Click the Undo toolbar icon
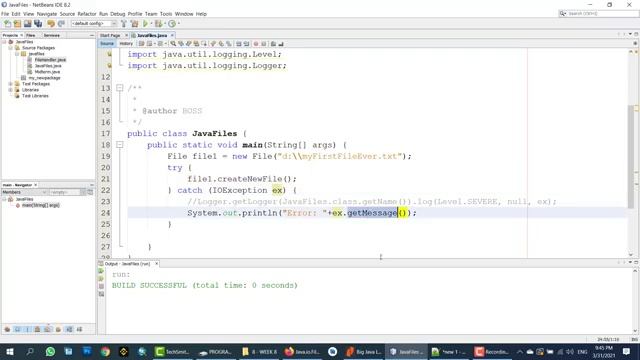This screenshot has width=640, height=360. (51, 24)
